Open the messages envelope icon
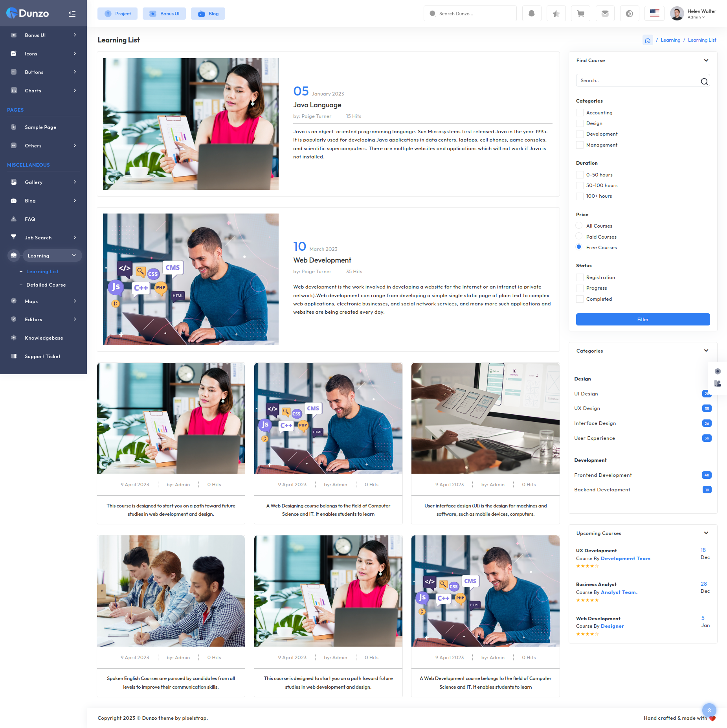 [605, 14]
